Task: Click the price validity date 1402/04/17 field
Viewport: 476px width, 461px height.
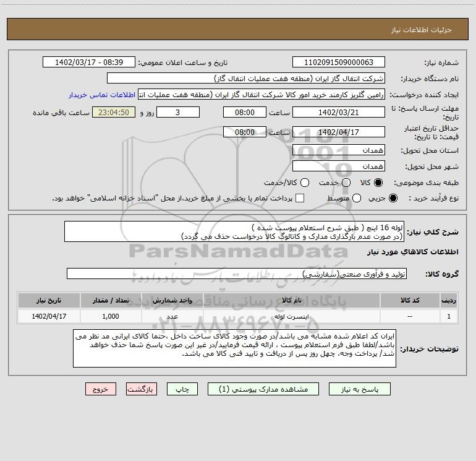Action: tap(339, 132)
